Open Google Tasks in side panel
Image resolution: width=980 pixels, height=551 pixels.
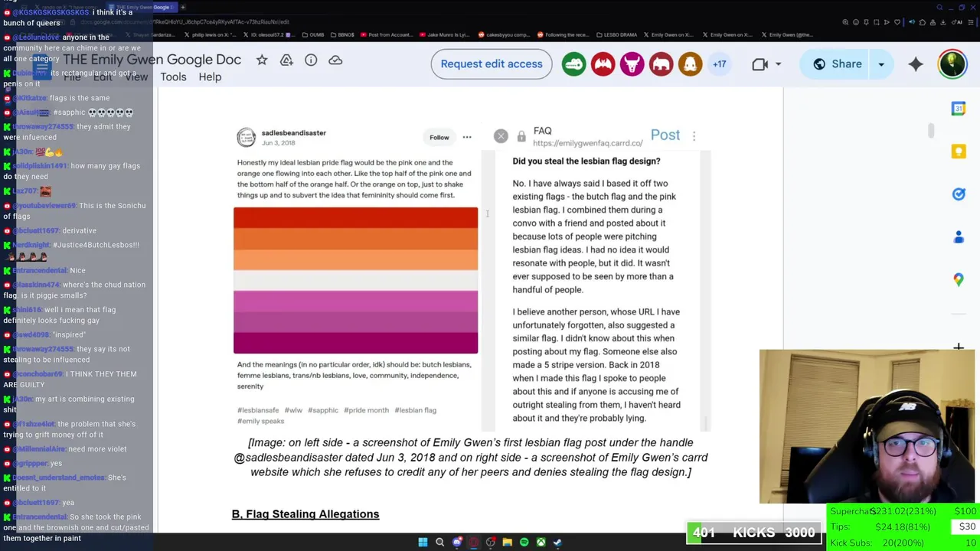click(x=959, y=194)
